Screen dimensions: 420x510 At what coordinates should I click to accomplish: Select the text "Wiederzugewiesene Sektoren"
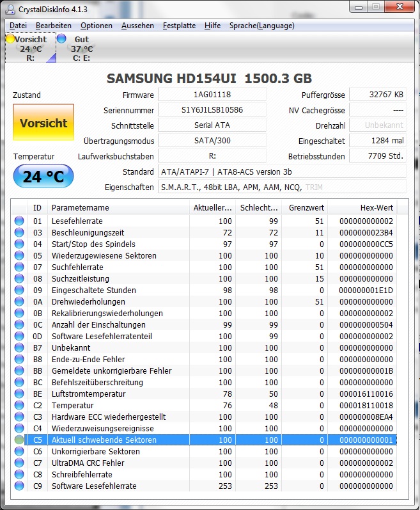click(104, 256)
